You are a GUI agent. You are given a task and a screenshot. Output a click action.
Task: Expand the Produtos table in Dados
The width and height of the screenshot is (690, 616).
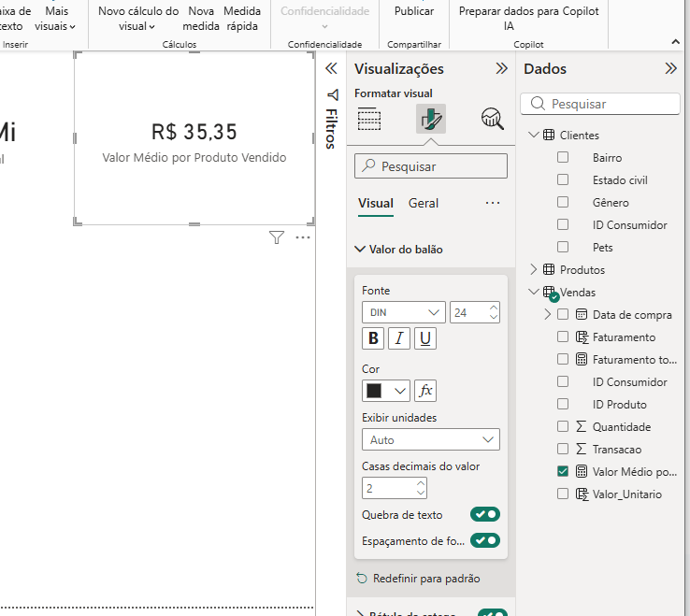pos(534,269)
